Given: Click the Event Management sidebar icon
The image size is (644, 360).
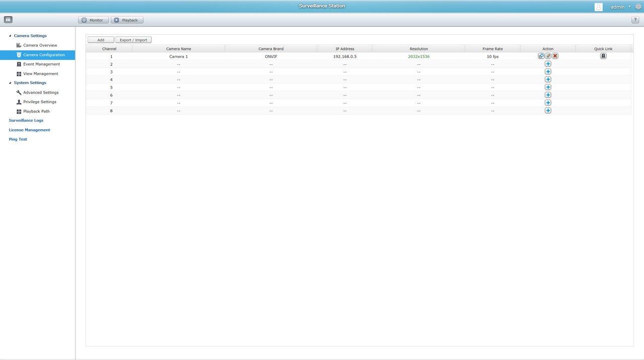Looking at the screenshot, I should tap(19, 64).
